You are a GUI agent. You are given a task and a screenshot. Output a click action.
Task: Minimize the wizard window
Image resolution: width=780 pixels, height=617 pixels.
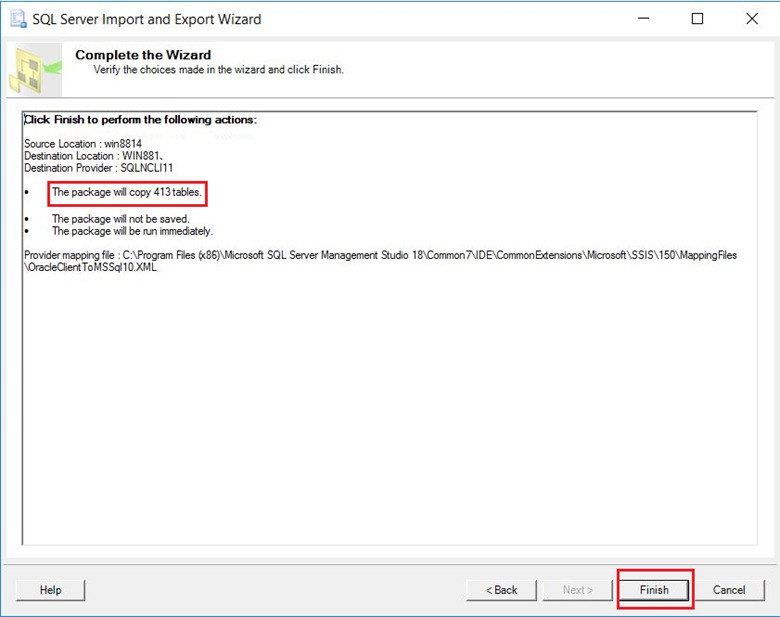pyautogui.click(x=644, y=19)
